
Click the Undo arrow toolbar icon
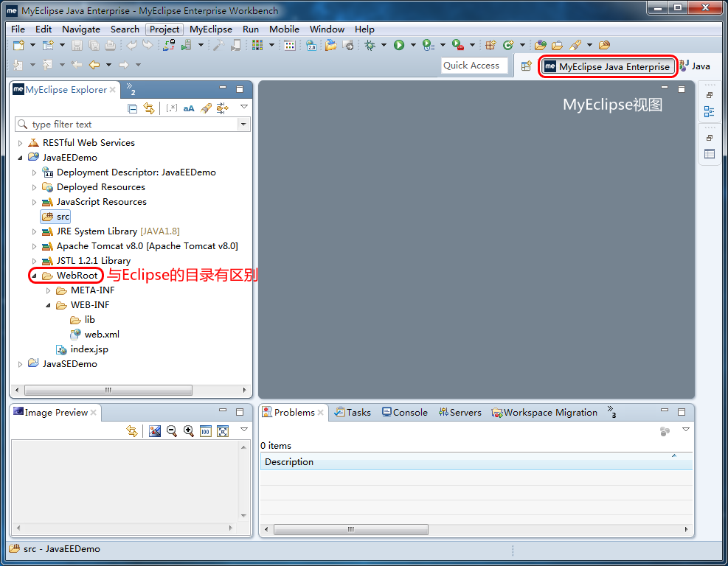pos(132,45)
